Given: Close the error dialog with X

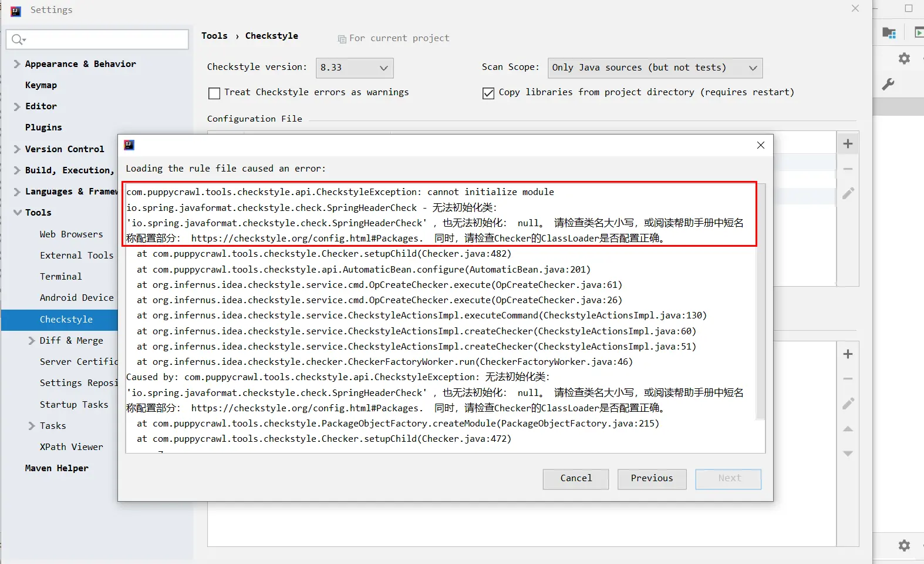Looking at the screenshot, I should pos(760,145).
